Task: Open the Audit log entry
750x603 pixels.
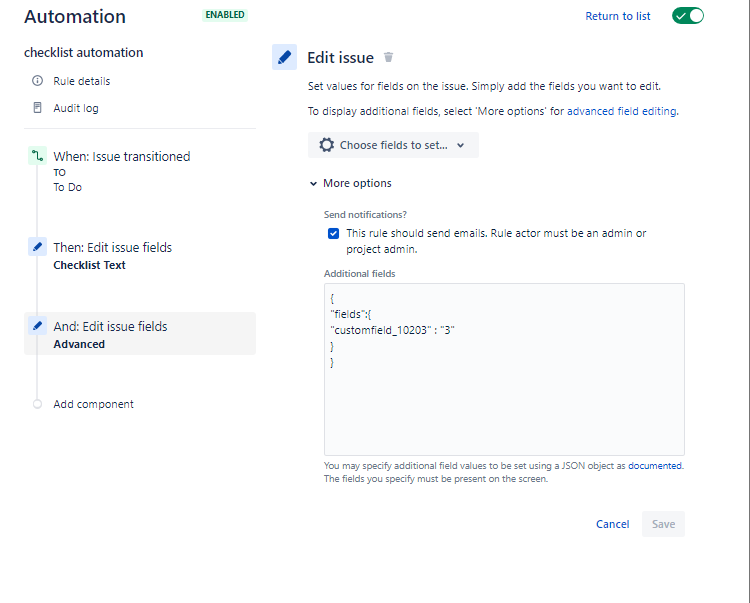Action: click(x=76, y=108)
